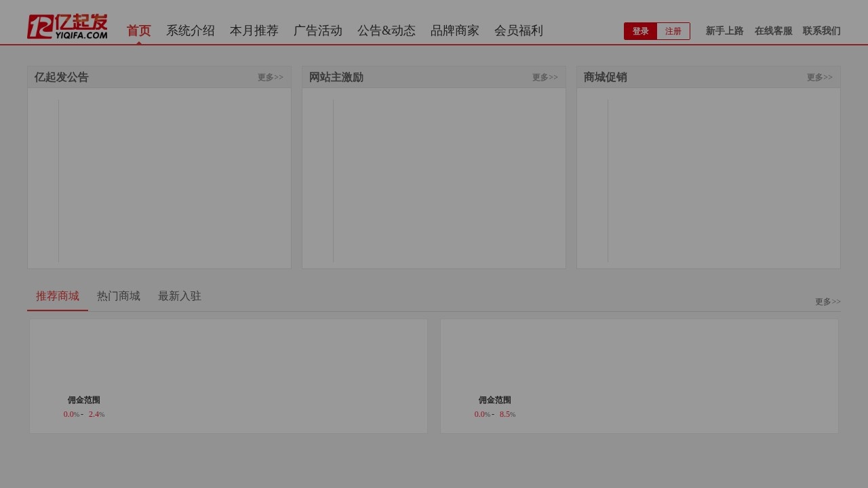
Task: Open 品牌商家 page
Action: click(454, 30)
